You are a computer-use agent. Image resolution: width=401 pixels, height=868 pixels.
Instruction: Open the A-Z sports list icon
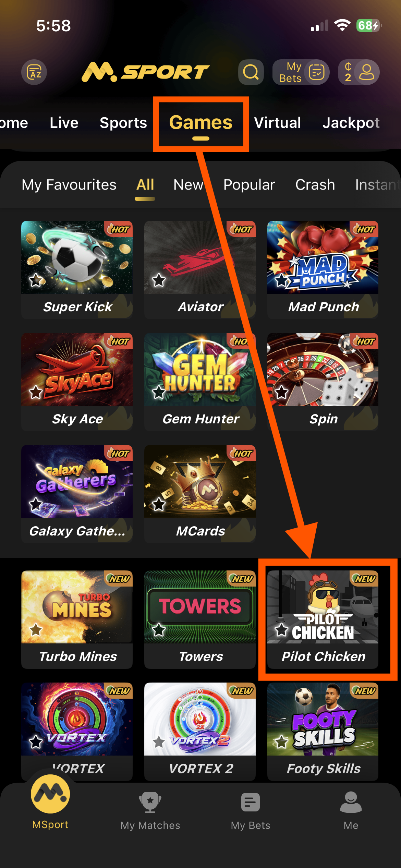pyautogui.click(x=34, y=72)
